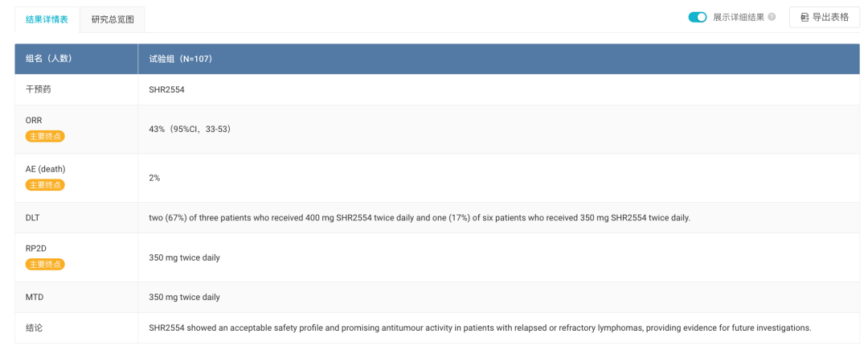Select the 结果详情表 tab
The image size is (868, 350).
coord(47,20)
